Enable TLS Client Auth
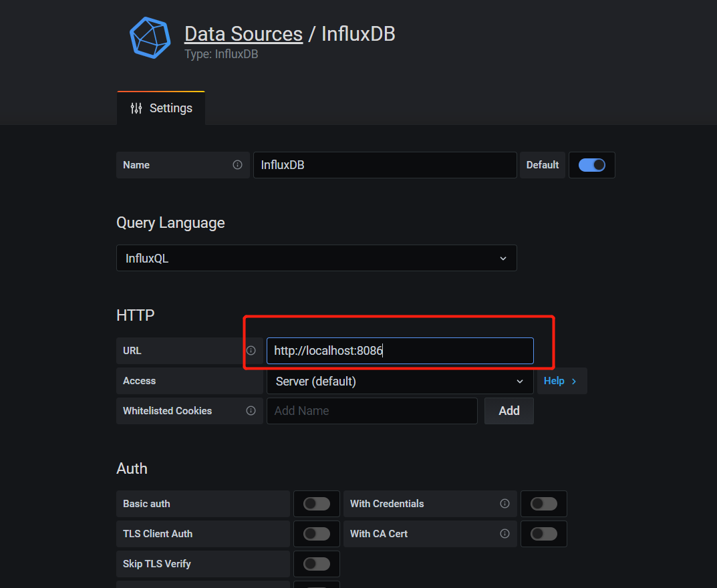Viewport: 717px width, 588px height. [x=316, y=533]
